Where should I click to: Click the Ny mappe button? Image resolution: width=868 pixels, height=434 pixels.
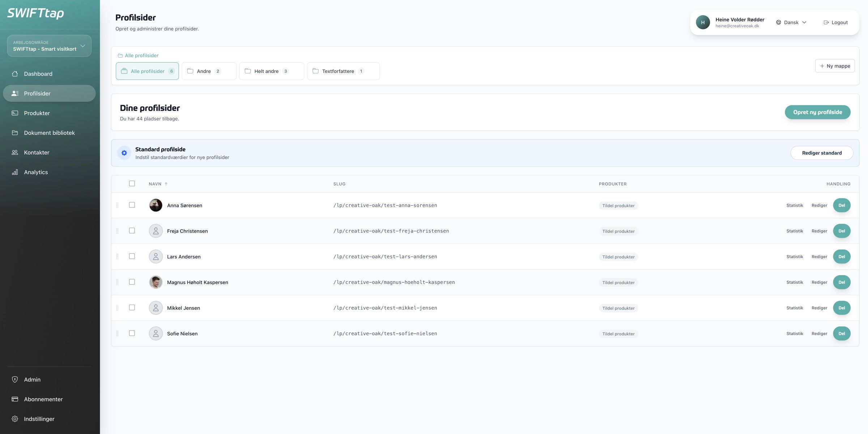[835, 66]
